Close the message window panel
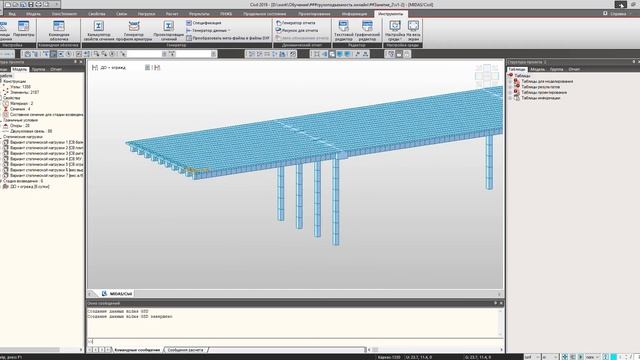Image resolution: width=640 pixels, height=360 pixels. click(501, 303)
